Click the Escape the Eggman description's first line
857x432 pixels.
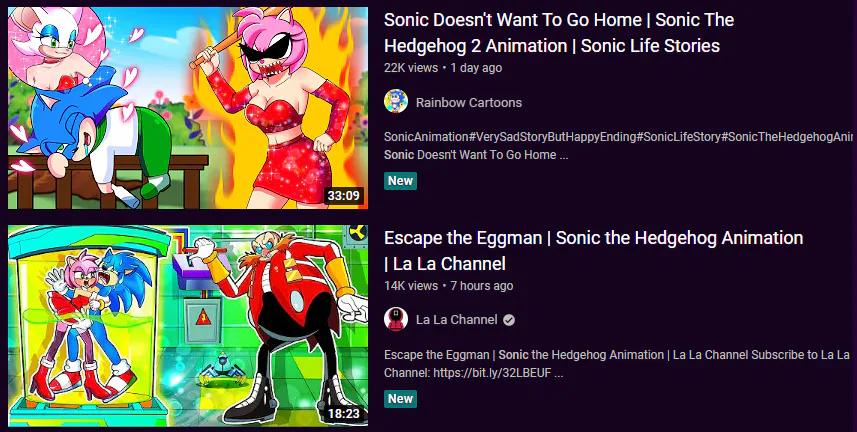click(x=617, y=355)
